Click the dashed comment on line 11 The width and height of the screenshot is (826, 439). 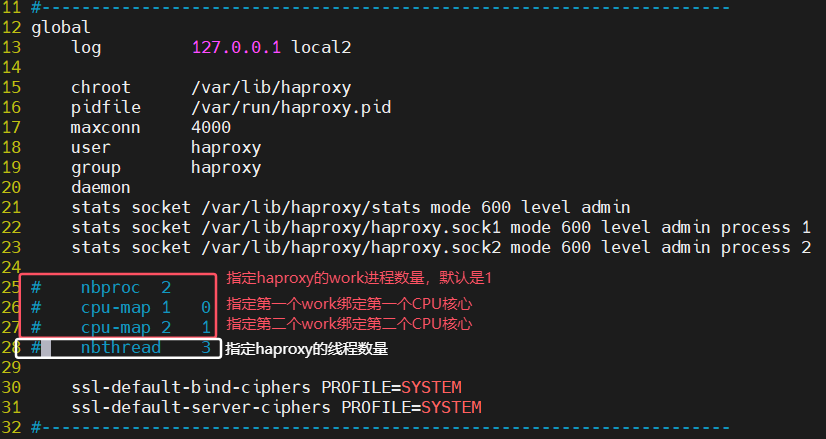[x=381, y=7]
